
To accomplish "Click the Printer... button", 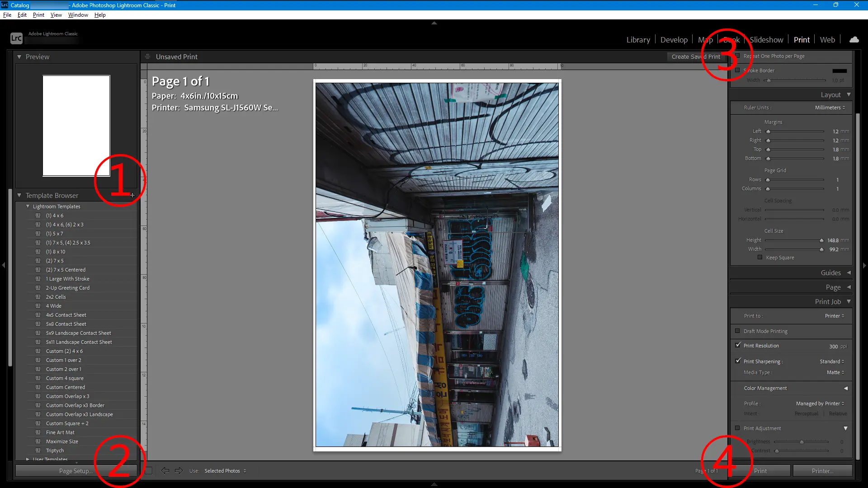I will (x=822, y=471).
